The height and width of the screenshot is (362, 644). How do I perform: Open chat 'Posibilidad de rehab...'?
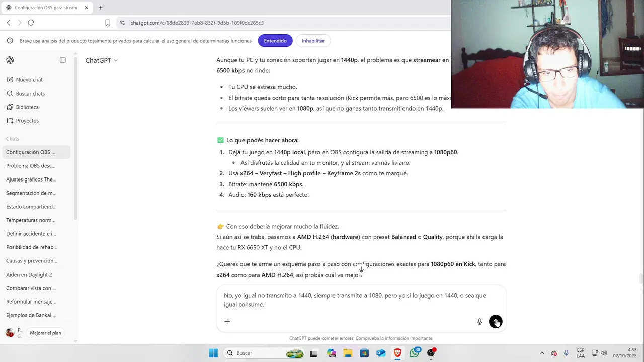[x=37, y=247]
